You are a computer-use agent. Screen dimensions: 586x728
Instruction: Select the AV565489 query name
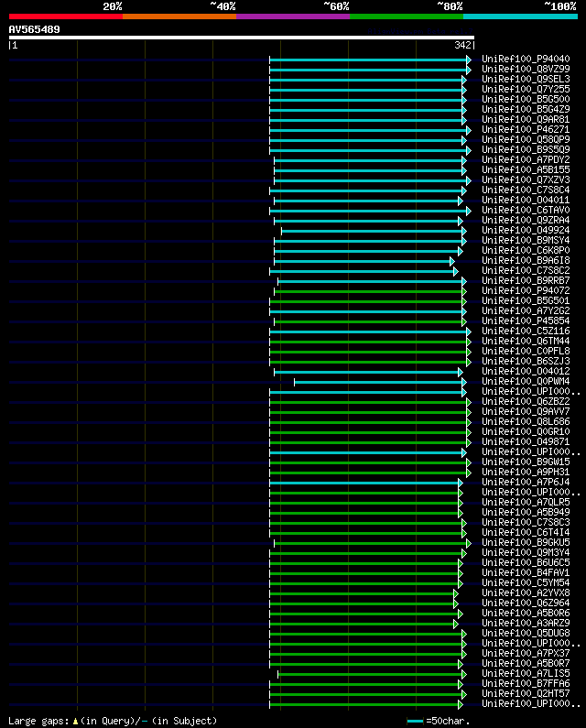click(x=35, y=29)
